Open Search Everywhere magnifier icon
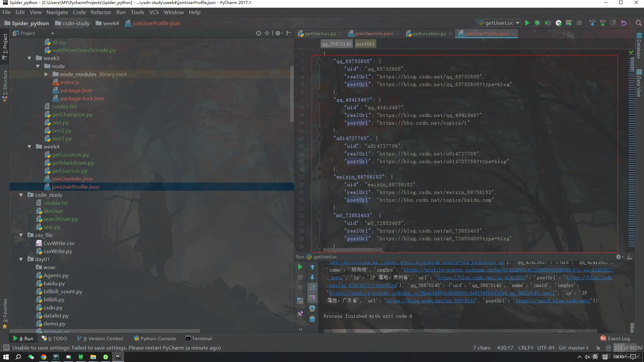The image size is (644, 362). (x=638, y=23)
